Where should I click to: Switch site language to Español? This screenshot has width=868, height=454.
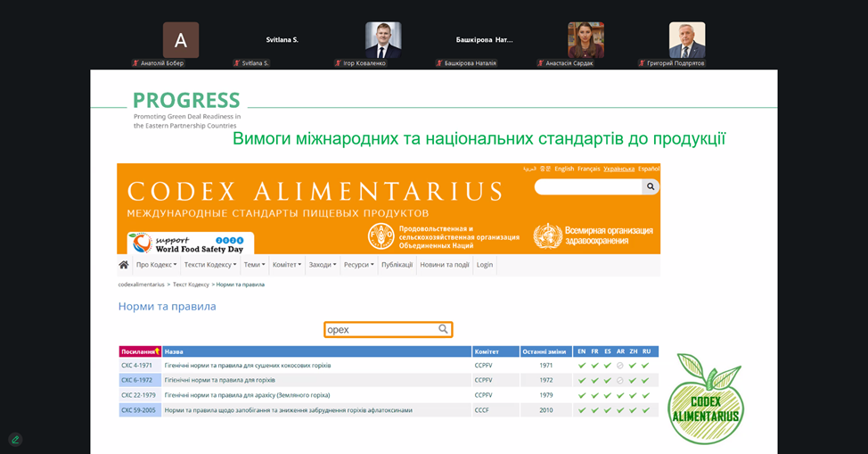tap(649, 169)
